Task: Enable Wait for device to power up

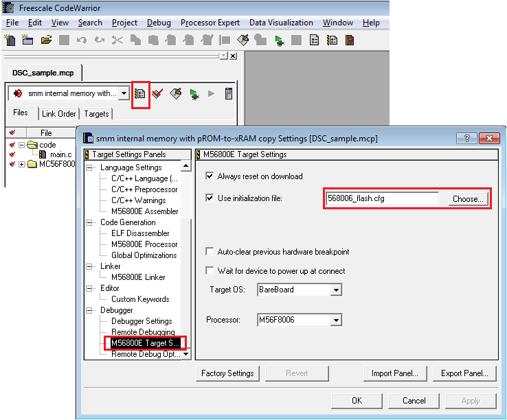Action: pyautogui.click(x=210, y=271)
